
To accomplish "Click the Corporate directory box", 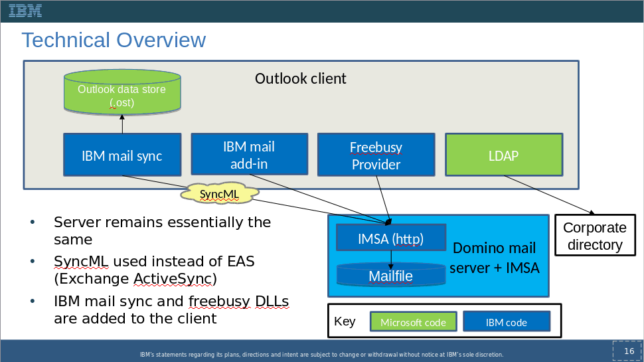I will [x=595, y=235].
